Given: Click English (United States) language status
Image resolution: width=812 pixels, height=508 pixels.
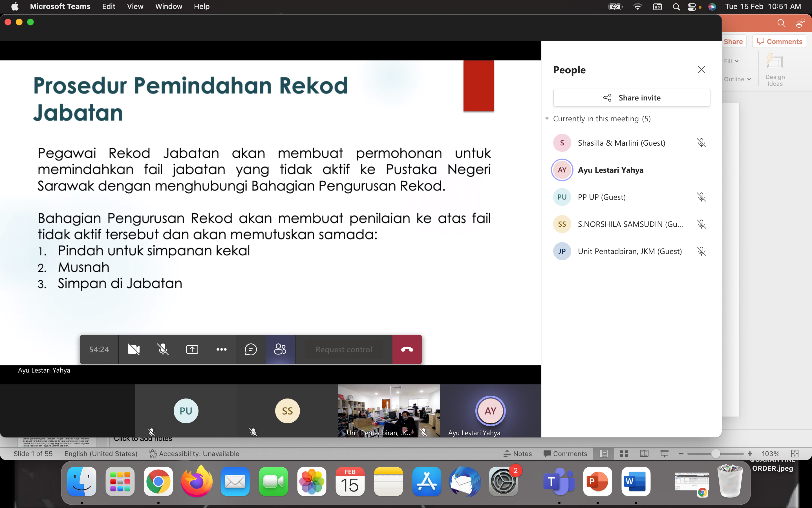Looking at the screenshot, I should click(x=101, y=454).
